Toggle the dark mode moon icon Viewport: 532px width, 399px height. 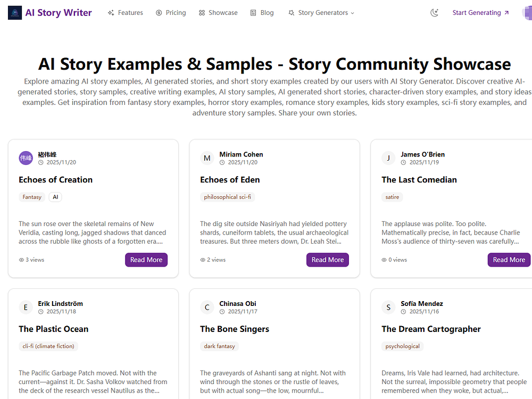pyautogui.click(x=435, y=13)
